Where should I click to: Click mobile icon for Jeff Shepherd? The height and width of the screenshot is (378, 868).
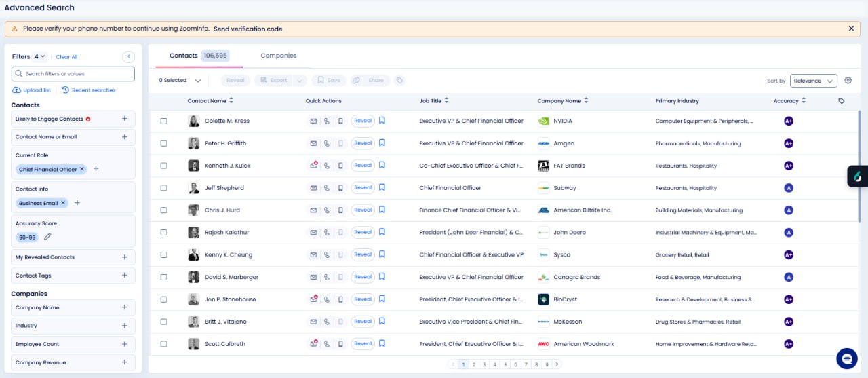coord(340,188)
